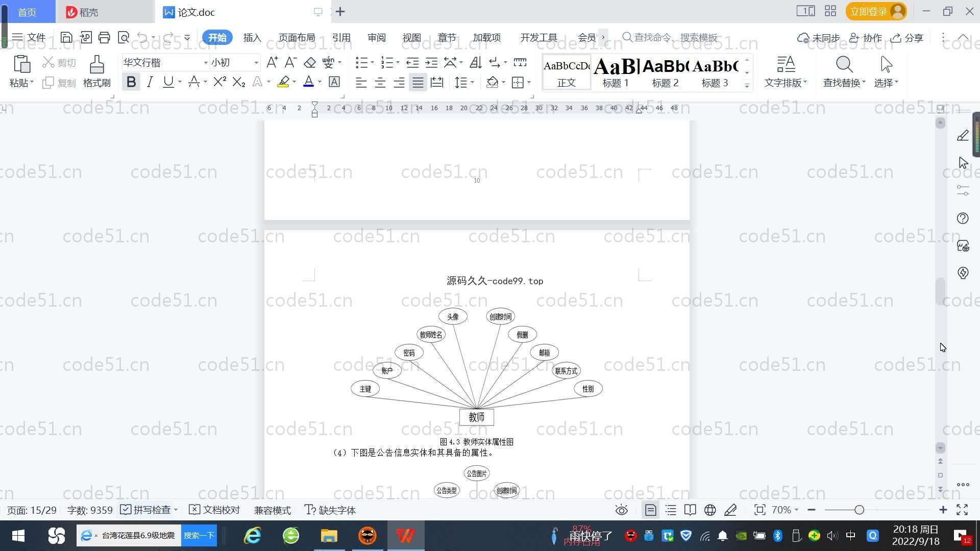980x551 pixels.
Task: Toggle Underline formatting
Action: coord(168,82)
